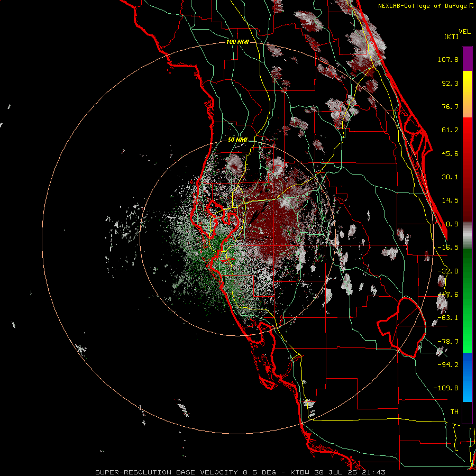Screen dimensions: 476x476
Task: Click the 76.7 value on velocity scale
Action: click(450, 106)
